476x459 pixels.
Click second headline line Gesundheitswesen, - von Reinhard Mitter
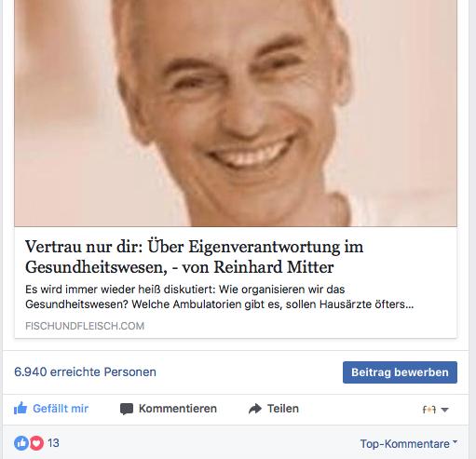point(180,267)
